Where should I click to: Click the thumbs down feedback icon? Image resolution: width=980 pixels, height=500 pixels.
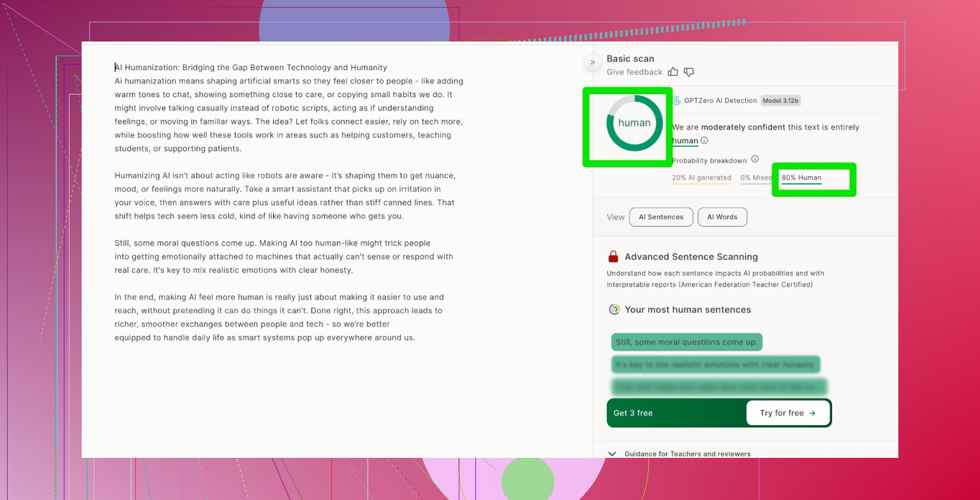pyautogui.click(x=688, y=72)
